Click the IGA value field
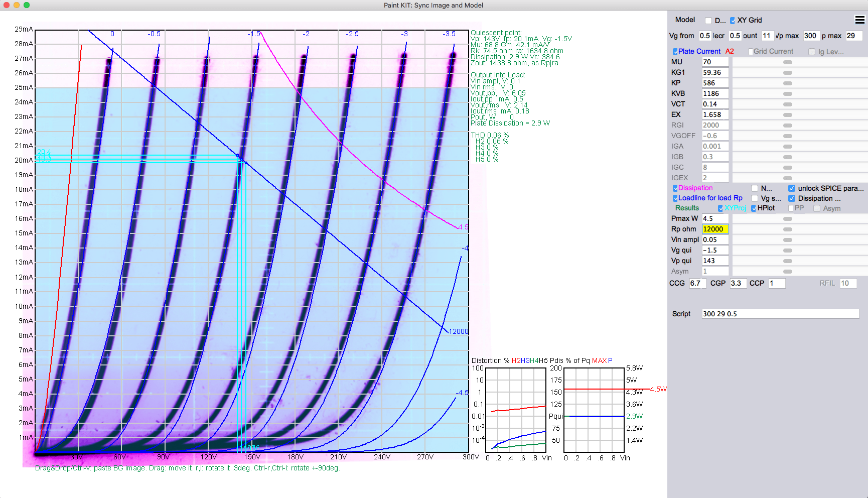The image size is (868, 498). tap(715, 146)
